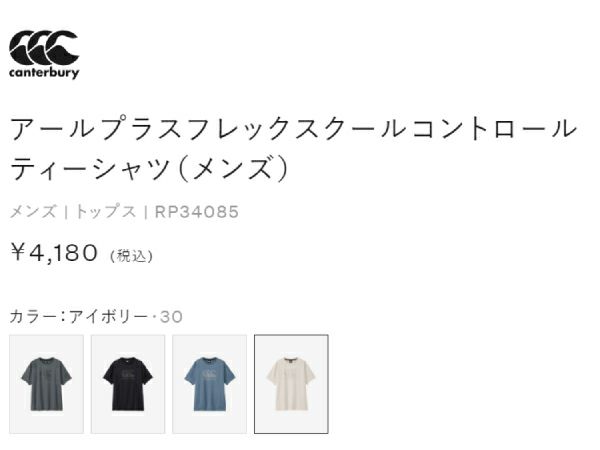Screen dimensions: 600x450
Task: Open the トップス category link
Action: [x=105, y=211]
